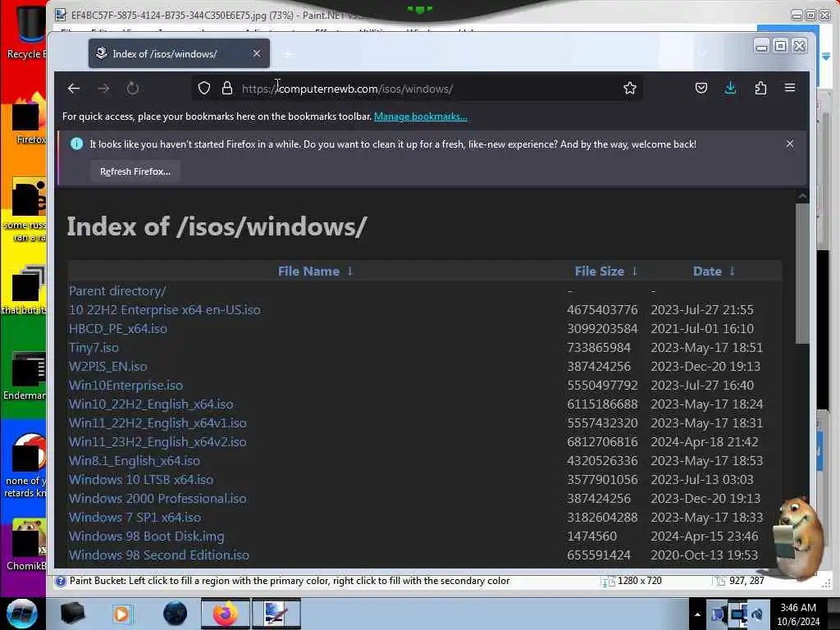
Task: Open a new tab with plus button
Action: coord(288,54)
